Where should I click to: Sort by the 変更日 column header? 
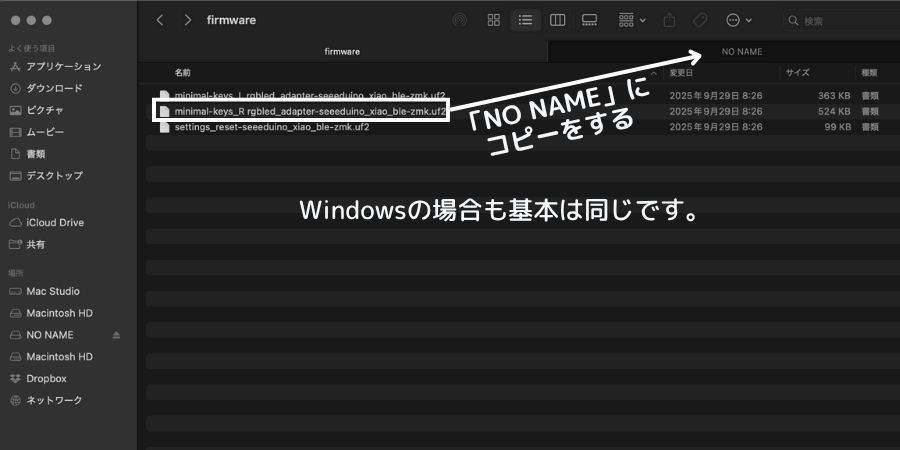point(682,73)
